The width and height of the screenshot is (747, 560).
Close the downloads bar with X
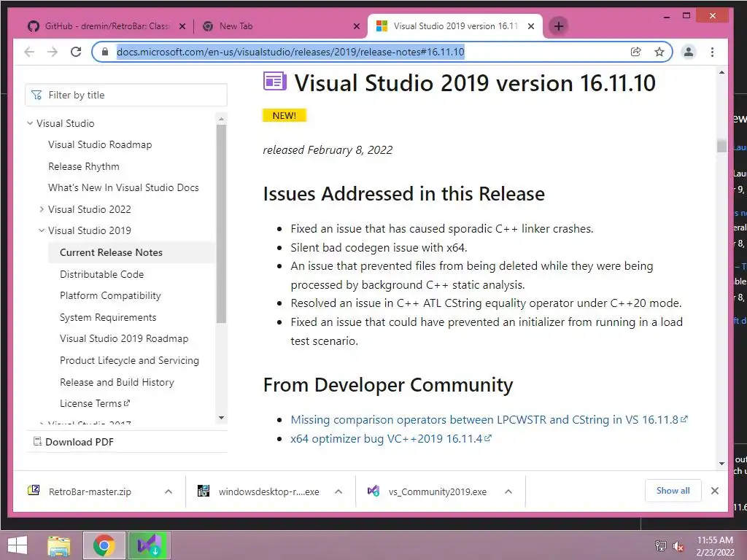coord(715,491)
